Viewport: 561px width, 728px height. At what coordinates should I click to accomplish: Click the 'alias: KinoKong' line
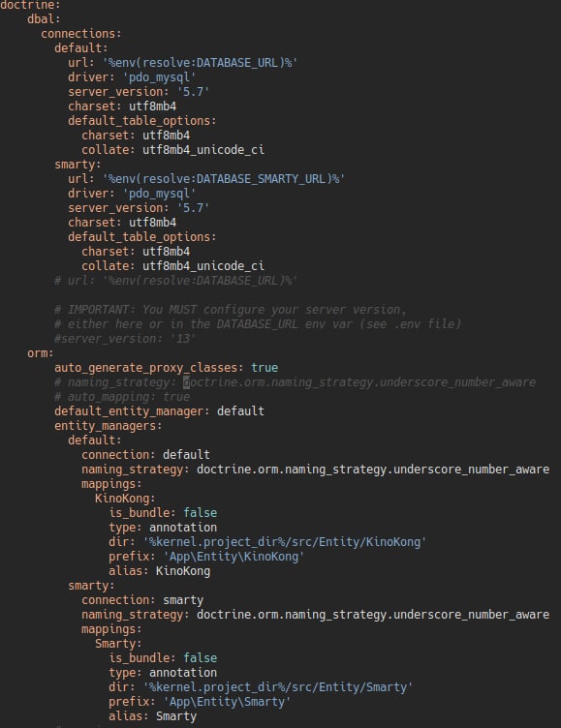(160, 571)
